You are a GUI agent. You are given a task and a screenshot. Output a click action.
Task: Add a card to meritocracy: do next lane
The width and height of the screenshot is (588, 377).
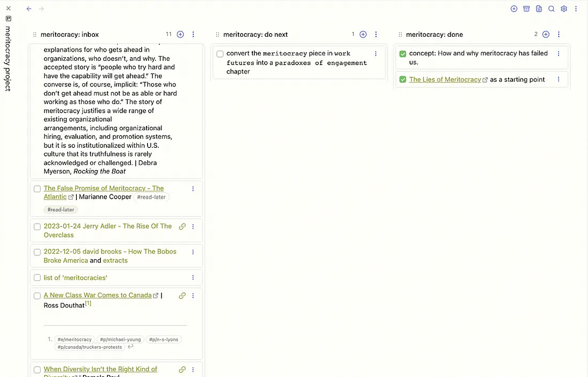(x=363, y=34)
